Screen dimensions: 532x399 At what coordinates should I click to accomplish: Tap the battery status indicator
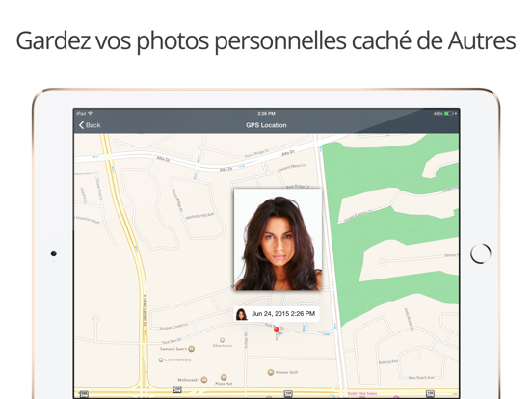coord(449,114)
